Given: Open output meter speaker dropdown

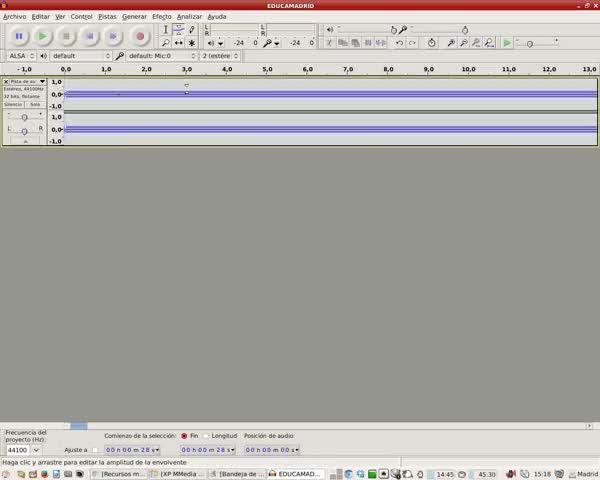Looking at the screenshot, I should [x=215, y=43].
